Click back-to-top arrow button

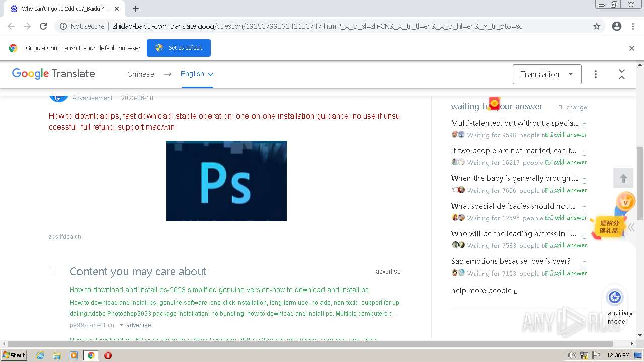(x=623, y=178)
